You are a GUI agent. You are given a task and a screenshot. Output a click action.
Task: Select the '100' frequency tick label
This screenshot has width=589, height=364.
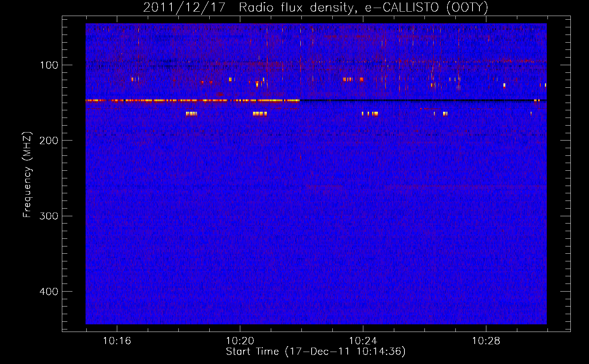click(x=49, y=65)
